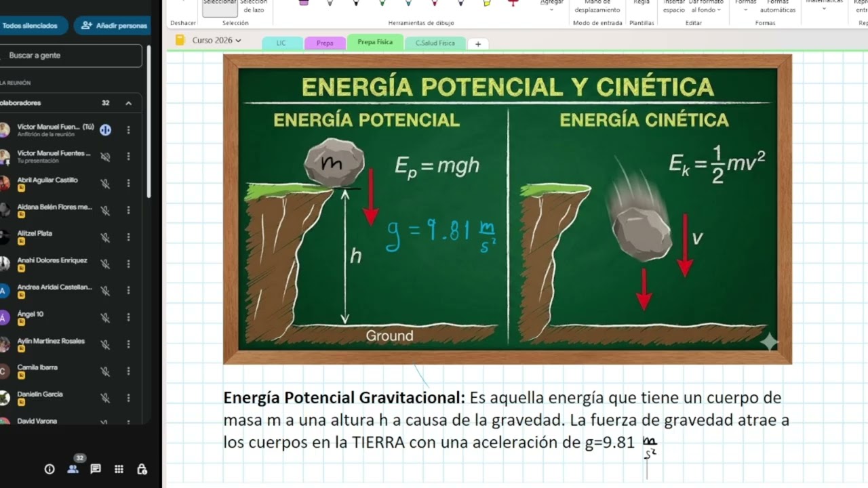Open the people panel icon
Viewport: 868px width, 488px height.
tap(73, 469)
